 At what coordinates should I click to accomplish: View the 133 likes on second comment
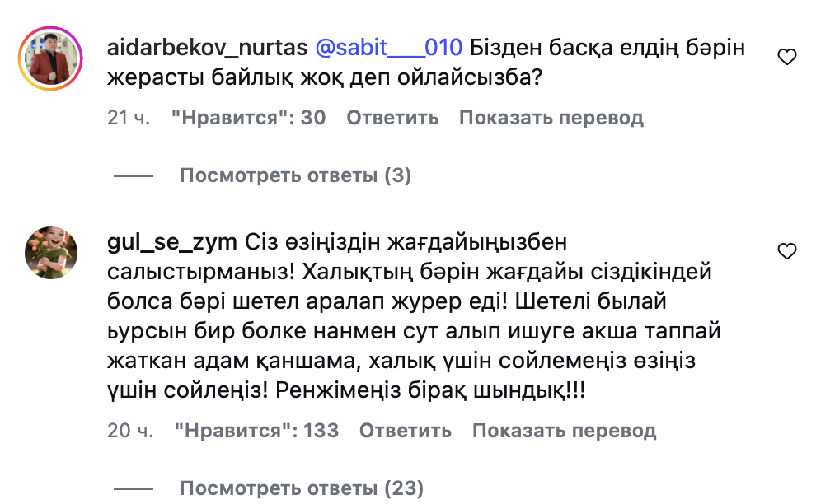coord(255,431)
